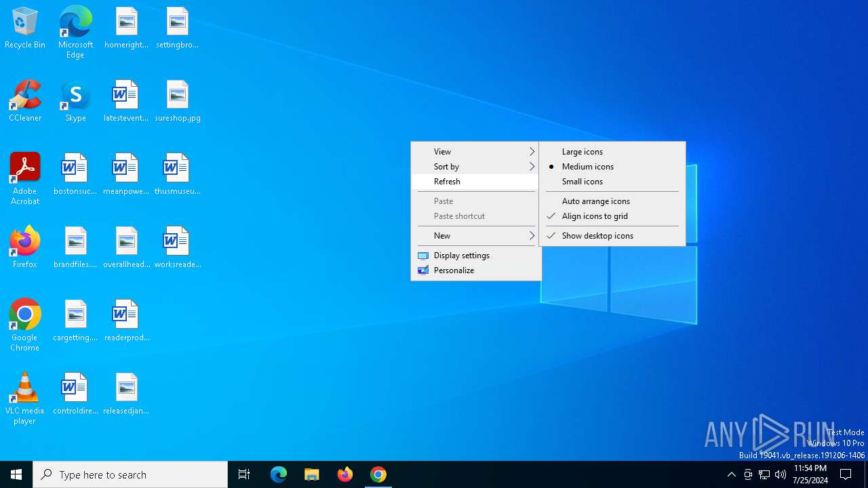Open Display settings from context menu
The height and width of the screenshot is (488, 868).
tap(476, 256)
